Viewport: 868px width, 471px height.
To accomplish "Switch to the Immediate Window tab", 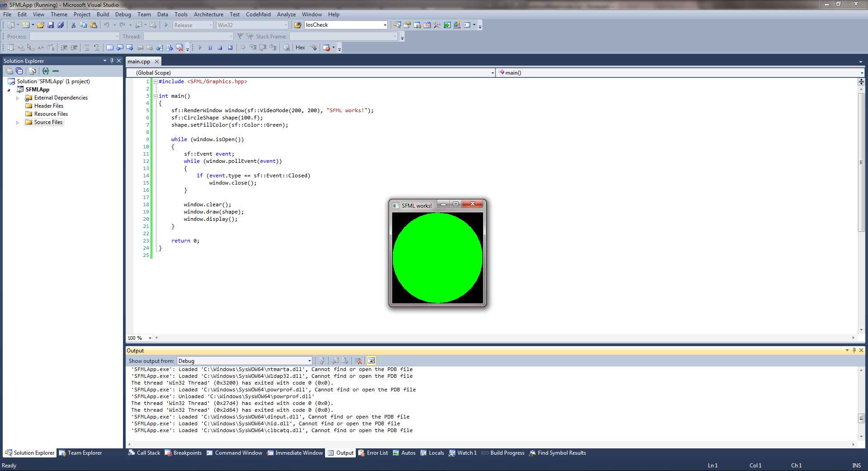I will coord(295,453).
